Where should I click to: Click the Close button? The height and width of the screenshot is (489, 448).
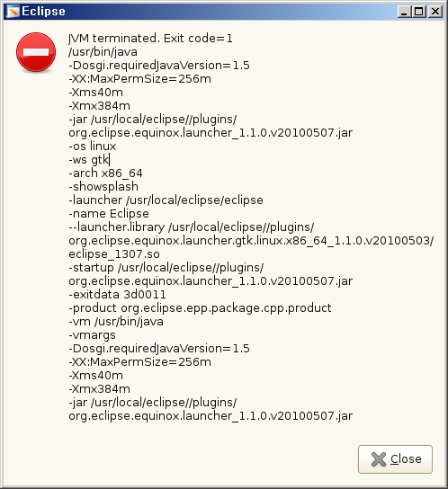(395, 459)
